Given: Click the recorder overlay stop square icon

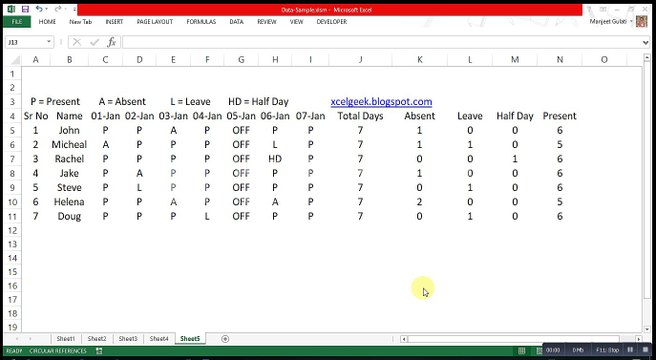Looking at the screenshot, I should tap(645, 350).
